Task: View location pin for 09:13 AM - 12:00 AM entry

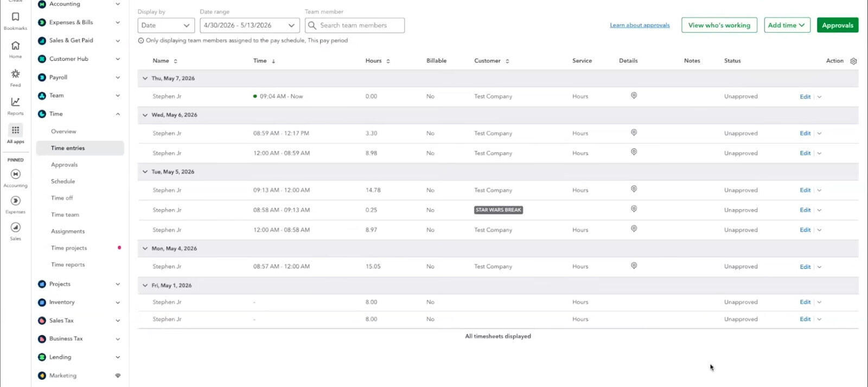Action: (x=634, y=189)
